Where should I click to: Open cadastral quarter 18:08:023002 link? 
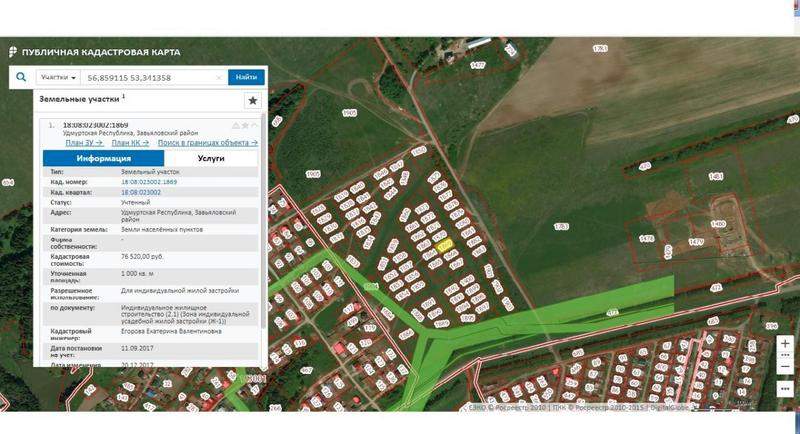point(141,192)
